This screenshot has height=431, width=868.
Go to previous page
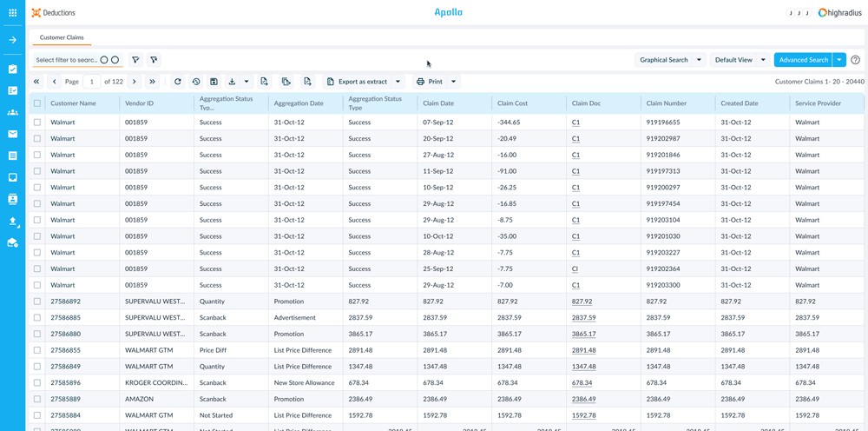(x=54, y=82)
